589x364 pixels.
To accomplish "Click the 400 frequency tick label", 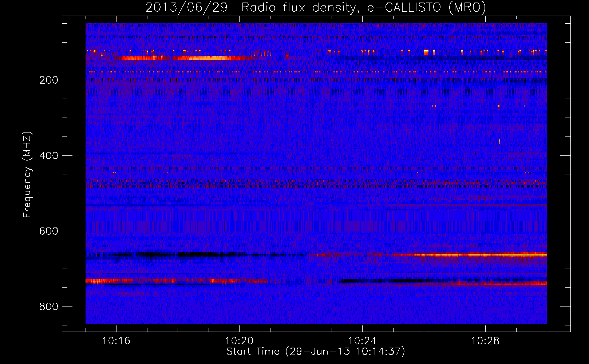I will point(49,156).
